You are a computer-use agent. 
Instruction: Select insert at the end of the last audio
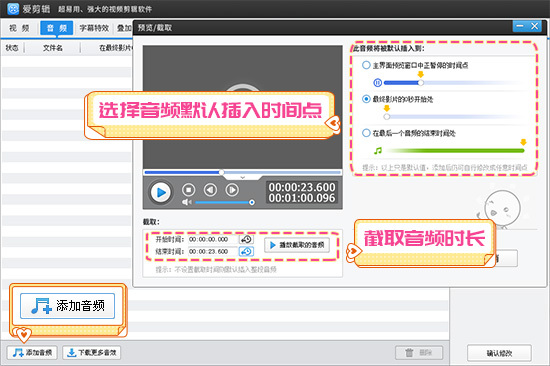pyautogui.click(x=366, y=133)
